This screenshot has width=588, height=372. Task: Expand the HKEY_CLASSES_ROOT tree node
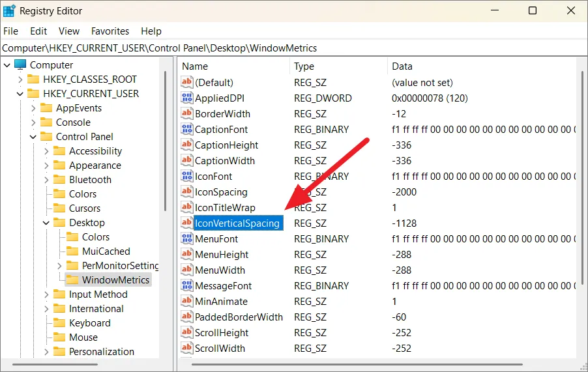20,79
